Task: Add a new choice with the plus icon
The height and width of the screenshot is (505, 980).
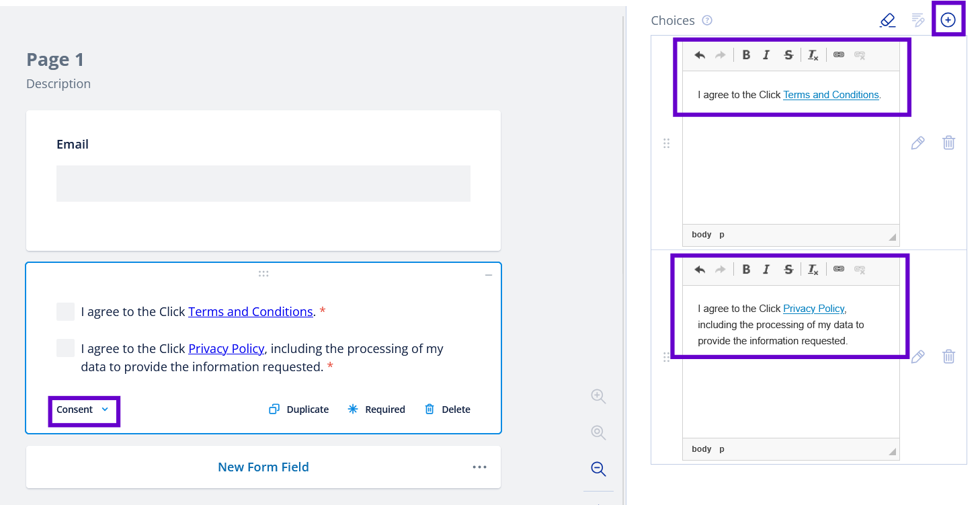Action: [948, 20]
